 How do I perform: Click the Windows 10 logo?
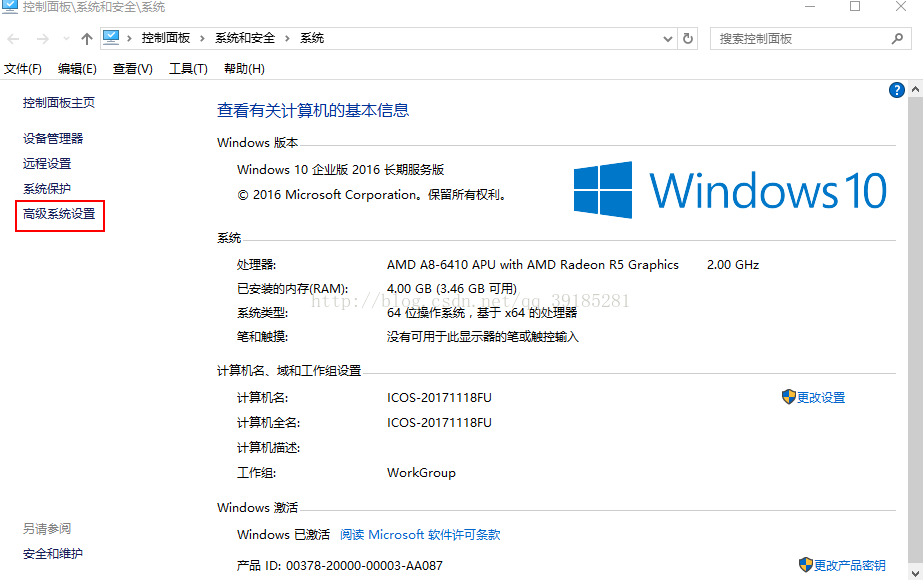(x=730, y=190)
